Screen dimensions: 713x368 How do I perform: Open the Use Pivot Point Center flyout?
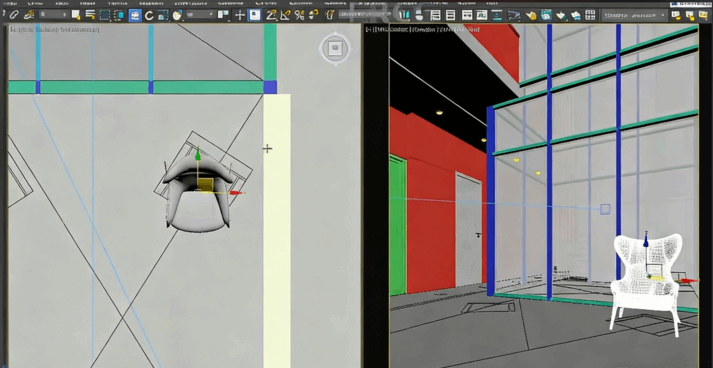tap(223, 15)
